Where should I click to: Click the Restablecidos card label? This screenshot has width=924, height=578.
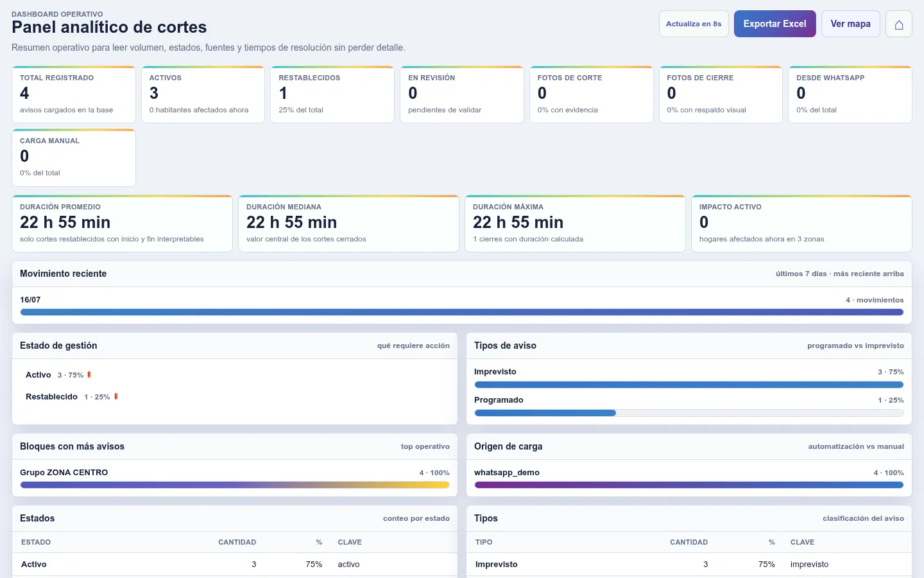[x=309, y=78]
